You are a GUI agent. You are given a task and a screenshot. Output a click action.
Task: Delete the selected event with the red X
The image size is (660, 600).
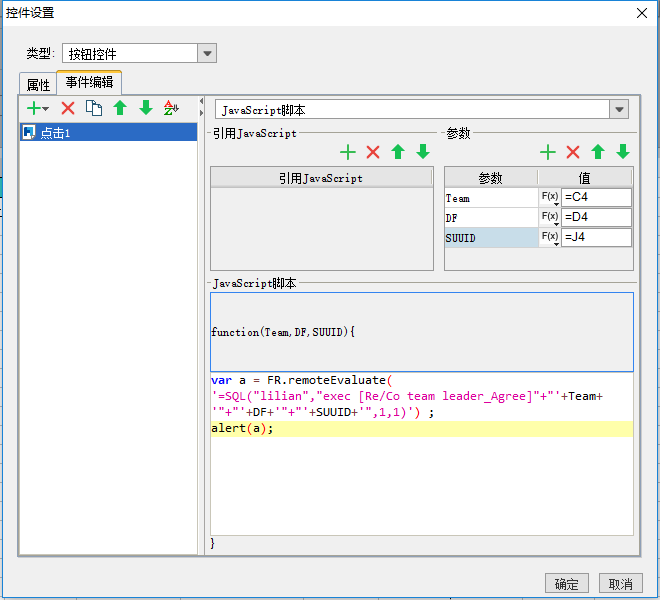point(68,109)
